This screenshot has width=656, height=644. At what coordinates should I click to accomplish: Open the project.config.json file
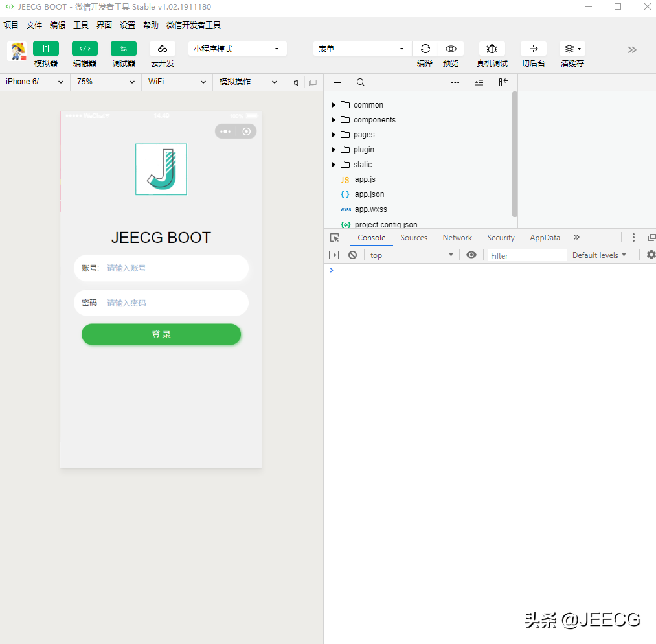[386, 224]
